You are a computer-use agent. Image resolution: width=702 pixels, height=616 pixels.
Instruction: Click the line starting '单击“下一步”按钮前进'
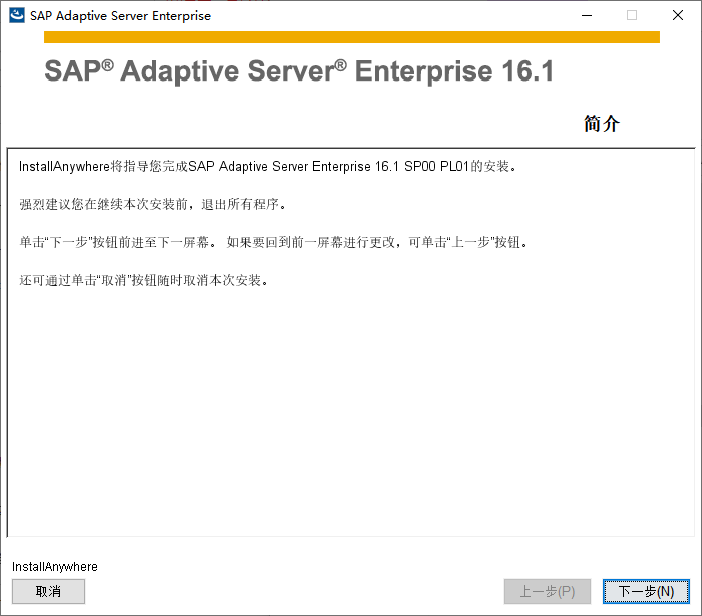tap(273, 243)
